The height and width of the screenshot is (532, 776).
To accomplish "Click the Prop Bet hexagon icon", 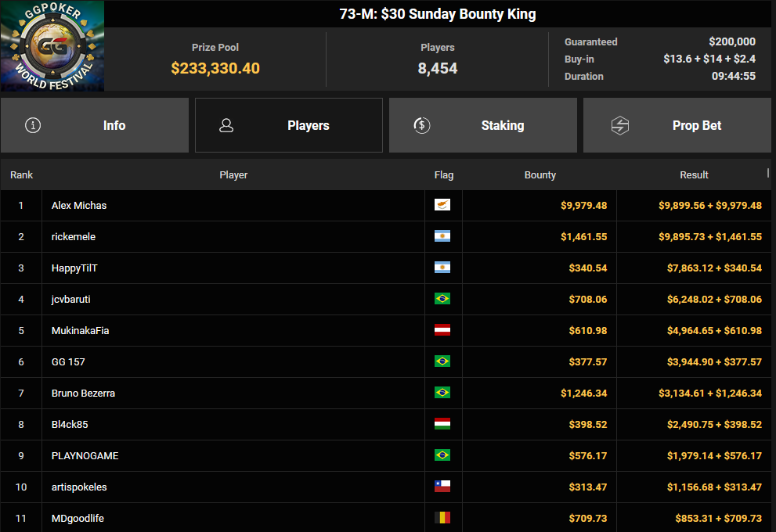I will click(619, 125).
